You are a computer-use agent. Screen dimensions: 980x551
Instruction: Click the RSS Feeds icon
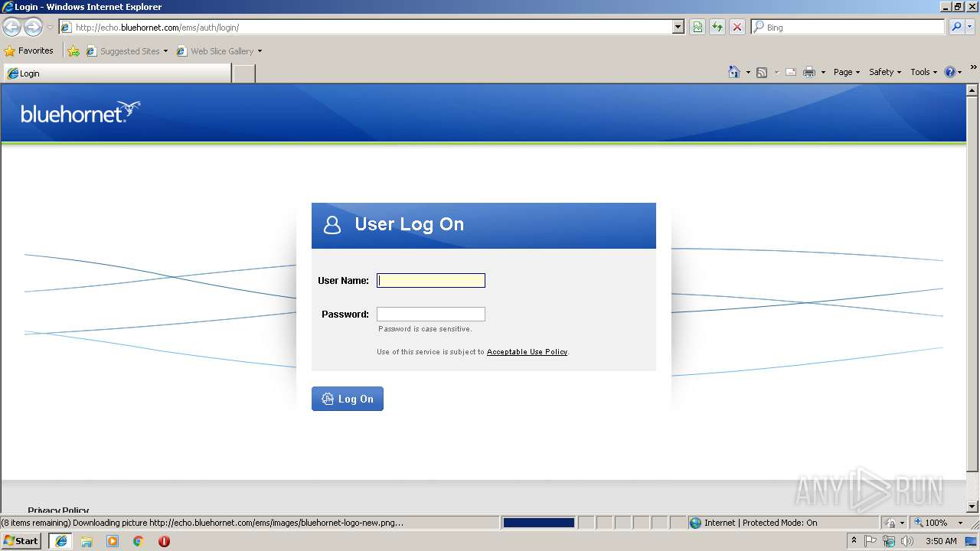click(762, 72)
